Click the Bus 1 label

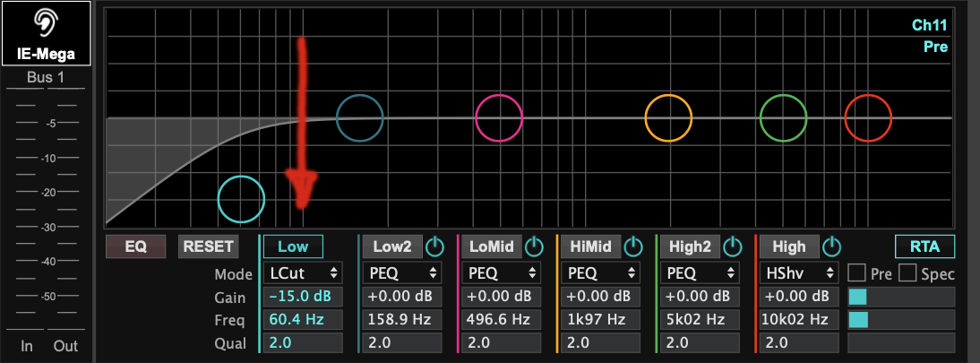pyautogui.click(x=46, y=78)
